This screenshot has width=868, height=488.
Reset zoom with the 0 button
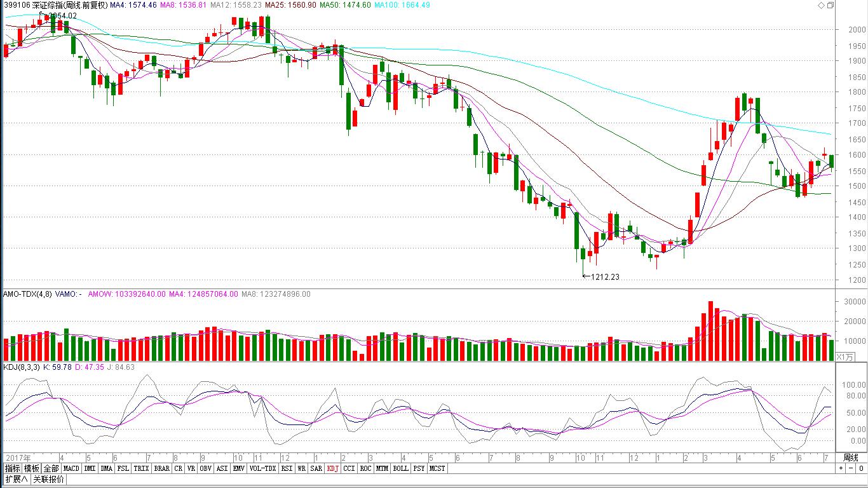click(x=860, y=468)
